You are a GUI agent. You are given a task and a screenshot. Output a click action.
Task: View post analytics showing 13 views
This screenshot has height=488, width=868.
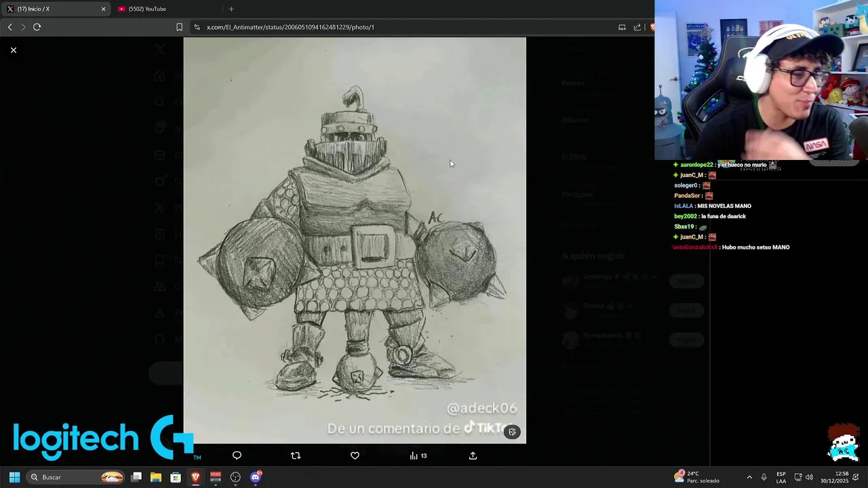[x=418, y=455]
